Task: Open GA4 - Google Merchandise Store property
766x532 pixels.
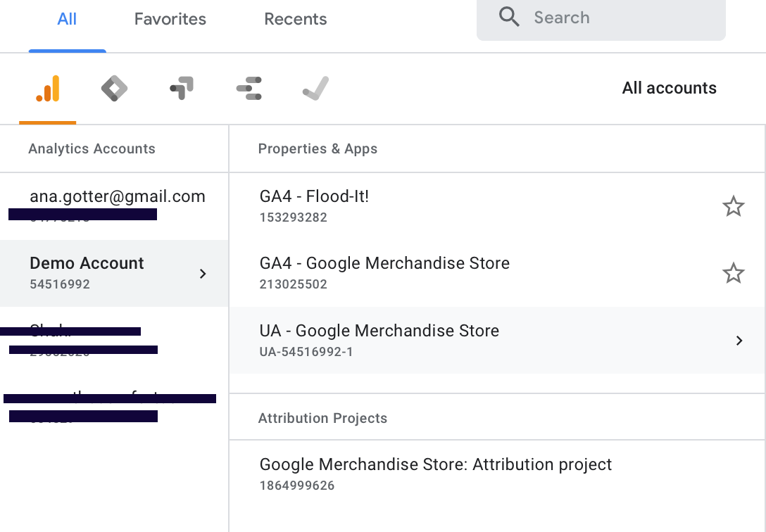Action: click(497, 273)
